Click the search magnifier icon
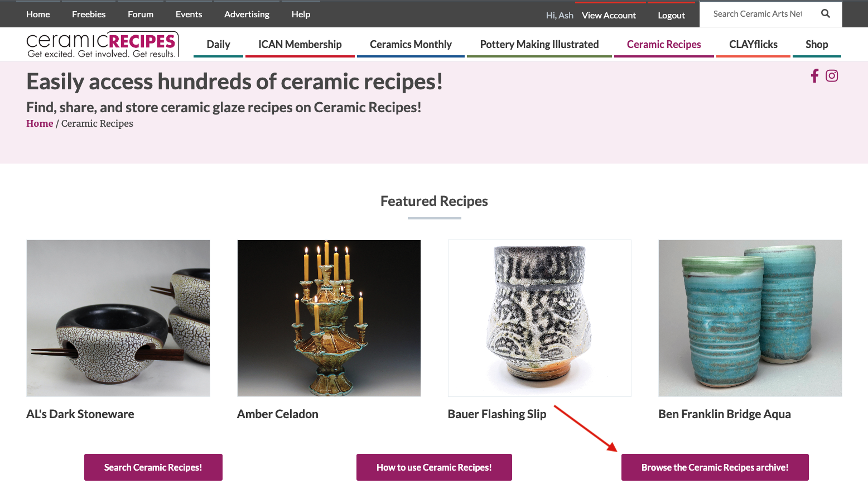 (x=826, y=14)
